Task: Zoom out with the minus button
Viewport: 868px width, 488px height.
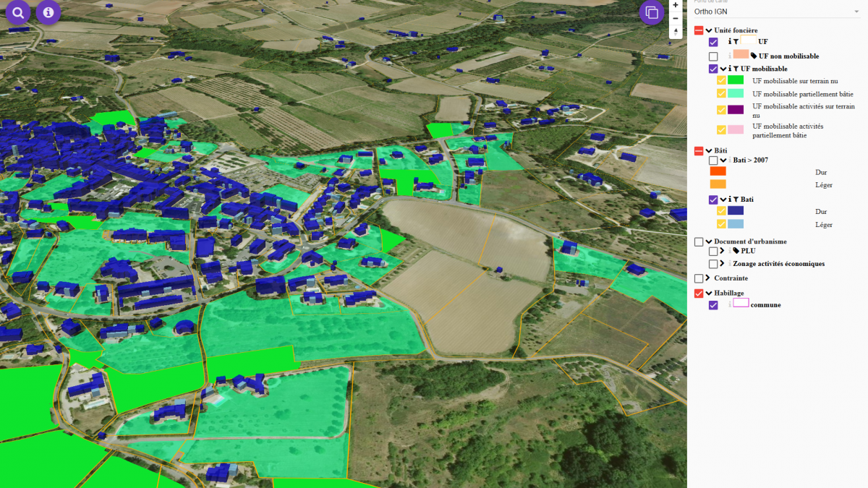Action: (x=676, y=18)
